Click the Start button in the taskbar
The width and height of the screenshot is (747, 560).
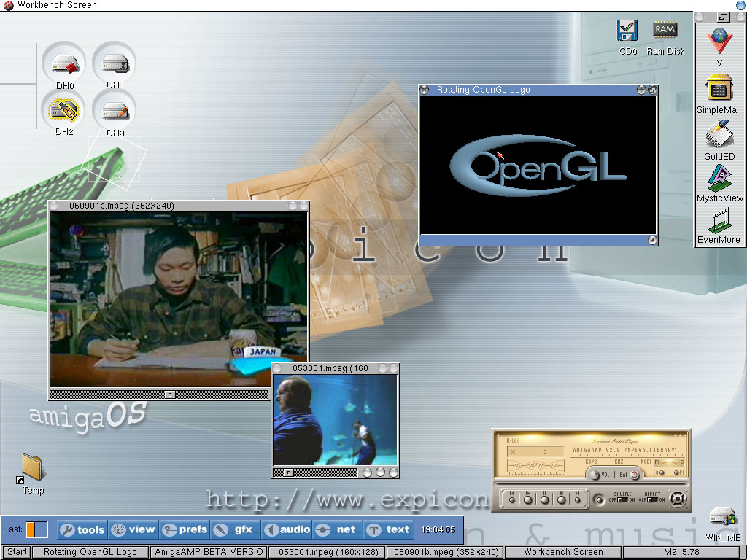tap(16, 553)
